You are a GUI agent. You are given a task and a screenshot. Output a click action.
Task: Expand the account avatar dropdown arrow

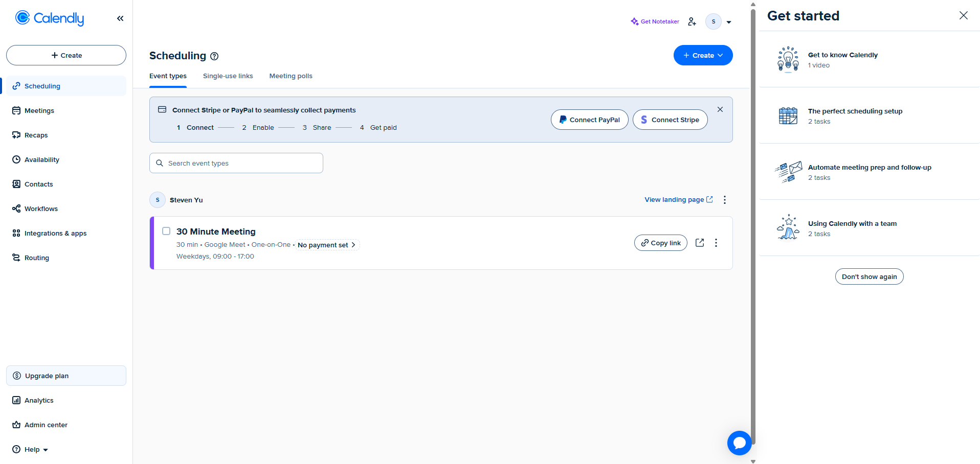[x=729, y=22]
